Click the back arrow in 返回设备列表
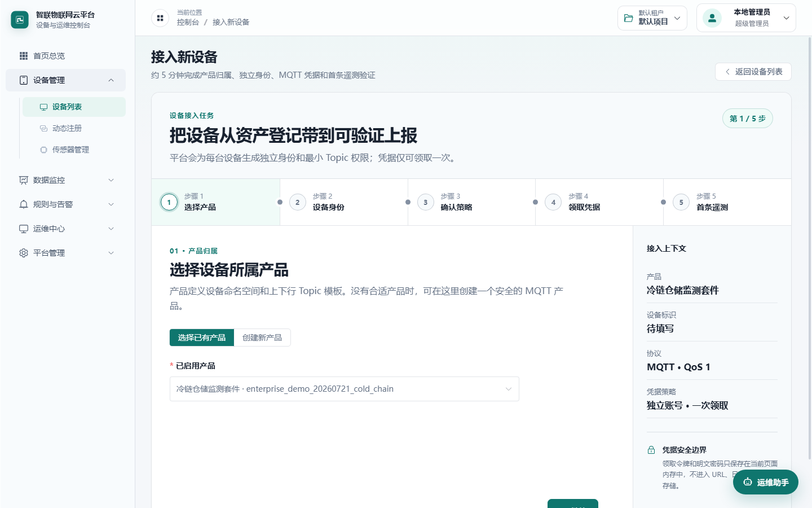The image size is (812, 508). (727, 72)
